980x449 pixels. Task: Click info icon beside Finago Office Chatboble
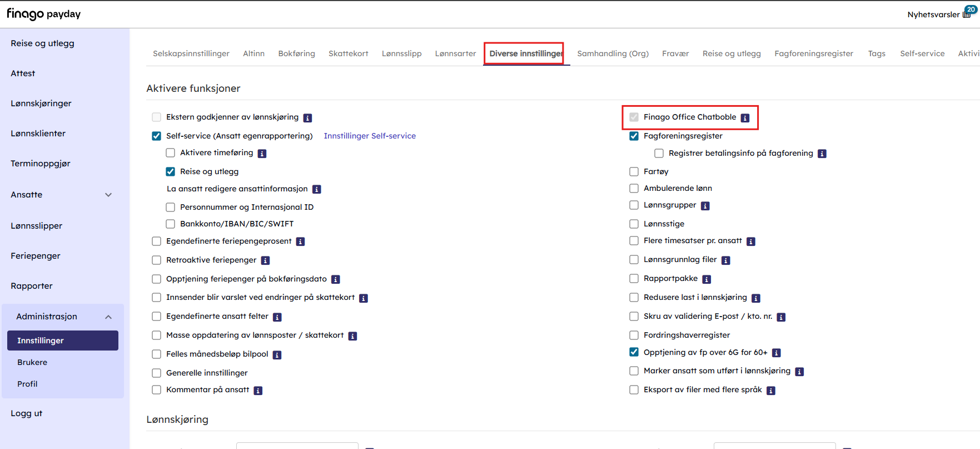pos(745,118)
